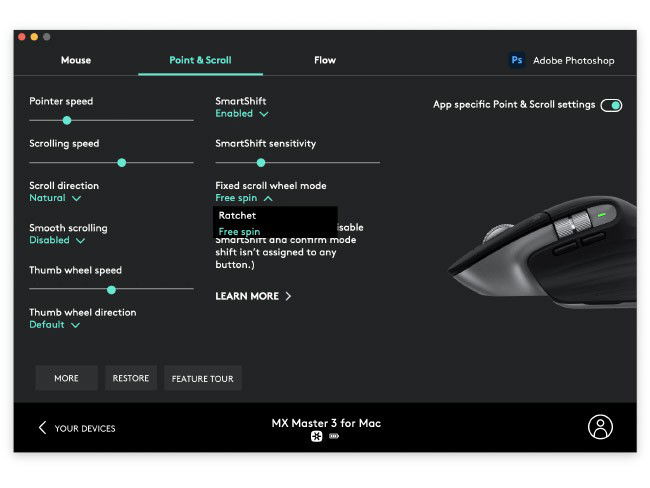
Task: Click the Unifying receiver connection icon
Action: 317,436
